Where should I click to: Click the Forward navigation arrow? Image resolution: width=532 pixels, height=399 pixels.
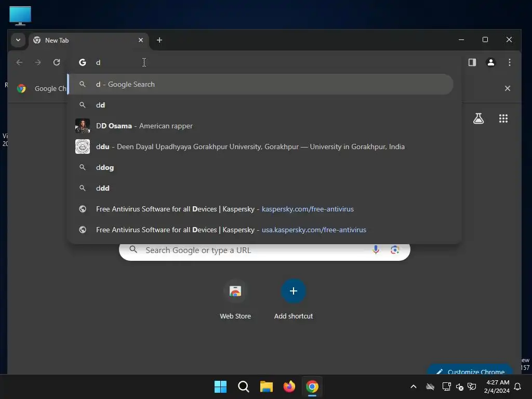pyautogui.click(x=38, y=62)
